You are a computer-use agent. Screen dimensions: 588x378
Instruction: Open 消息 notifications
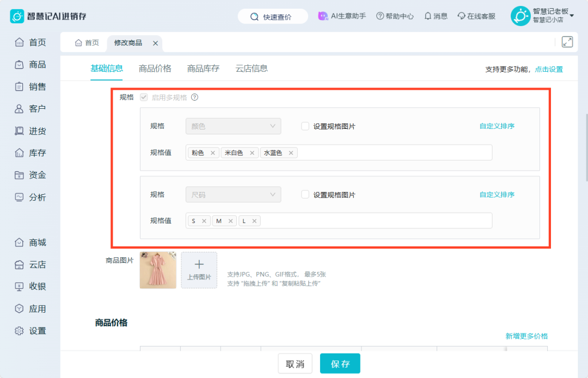coord(436,16)
